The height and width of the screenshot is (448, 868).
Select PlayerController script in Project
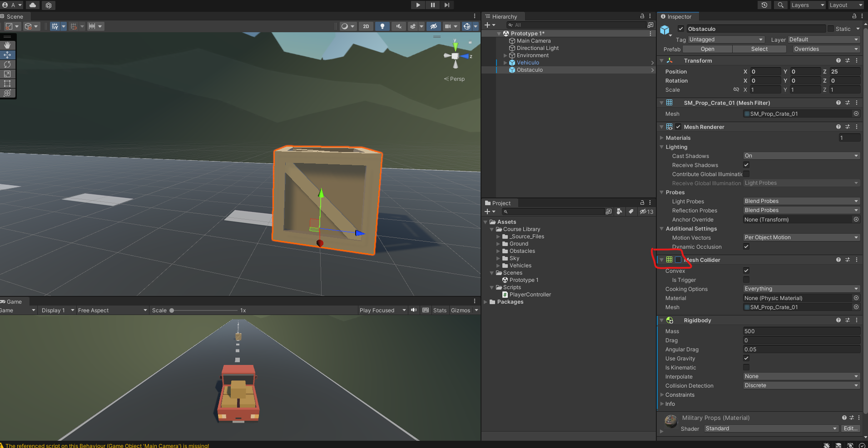tap(530, 295)
